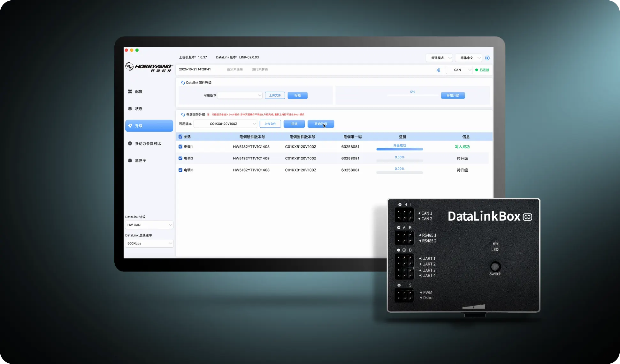Click 上传文件 button in 电调固件升级 section

pyautogui.click(x=270, y=124)
